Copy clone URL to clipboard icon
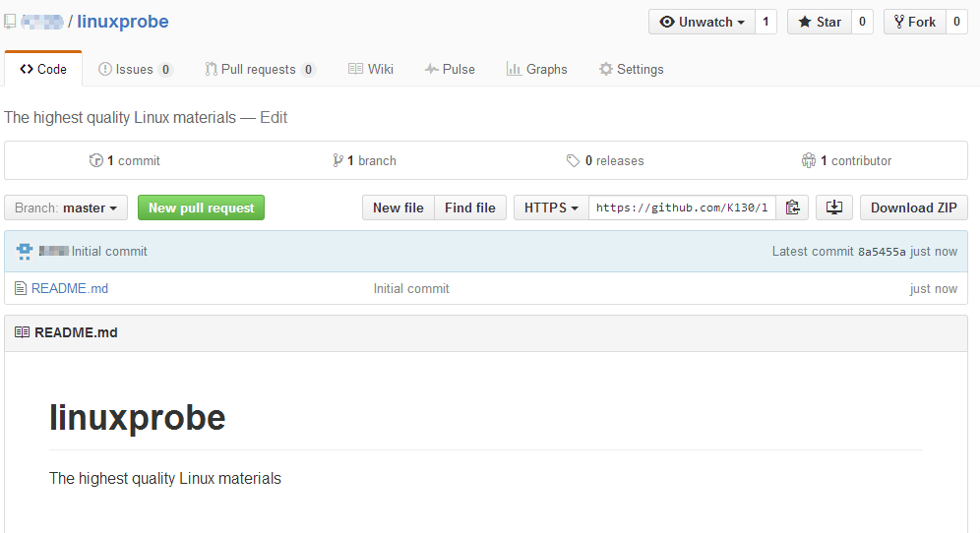 click(x=792, y=207)
